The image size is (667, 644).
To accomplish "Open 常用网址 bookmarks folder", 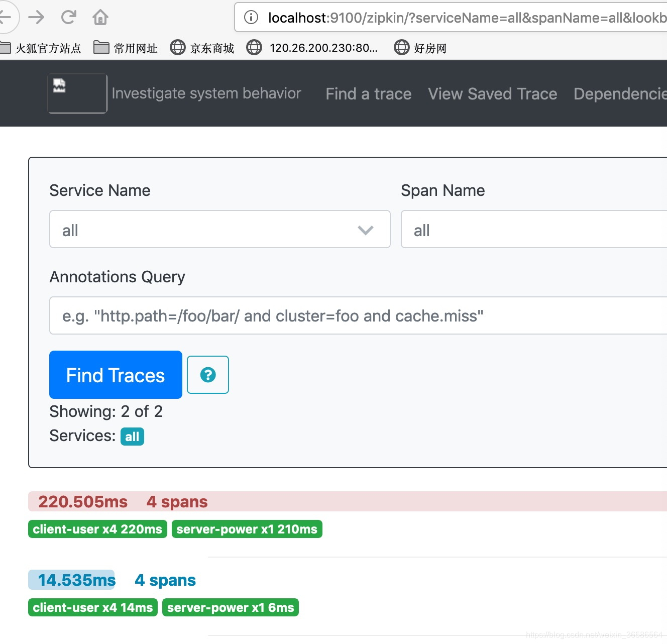I will coord(126,48).
